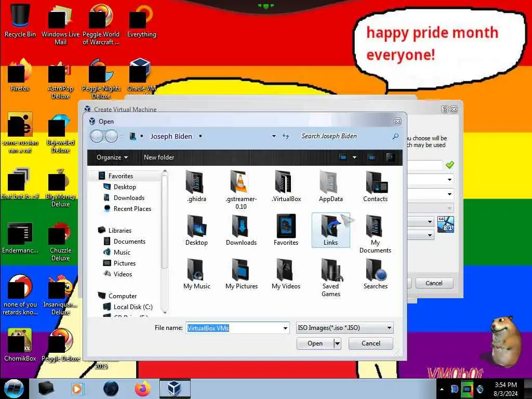Click the Search Joseph Biden field
This screenshot has width=532, height=399.
coord(346,137)
